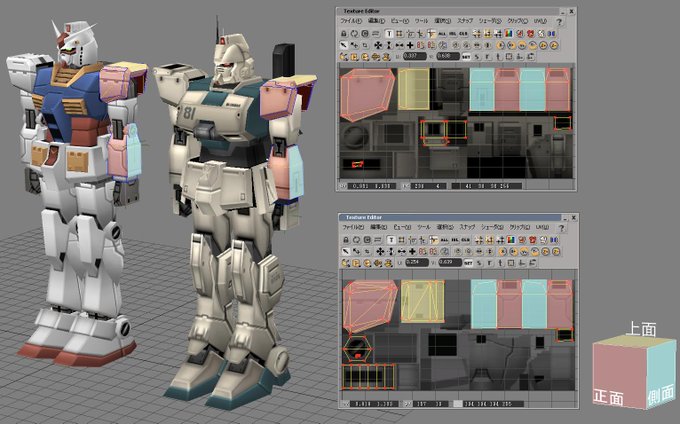Toggle the T button in lower Texture Editor toolbar

(391, 240)
